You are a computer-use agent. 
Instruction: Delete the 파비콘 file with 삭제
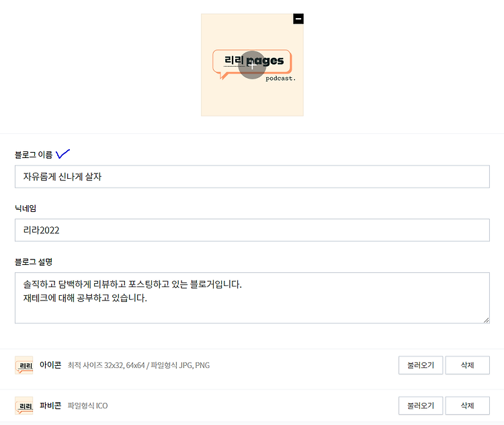[467, 405]
